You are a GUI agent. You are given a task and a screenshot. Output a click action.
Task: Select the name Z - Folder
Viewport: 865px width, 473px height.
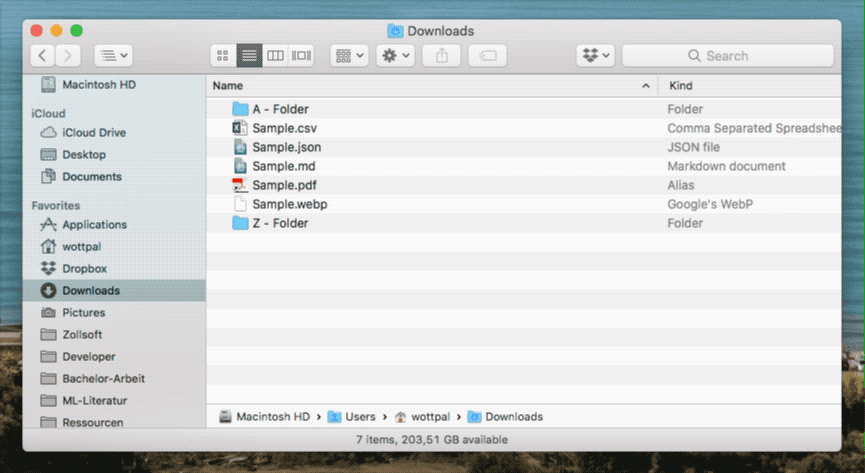pos(280,224)
